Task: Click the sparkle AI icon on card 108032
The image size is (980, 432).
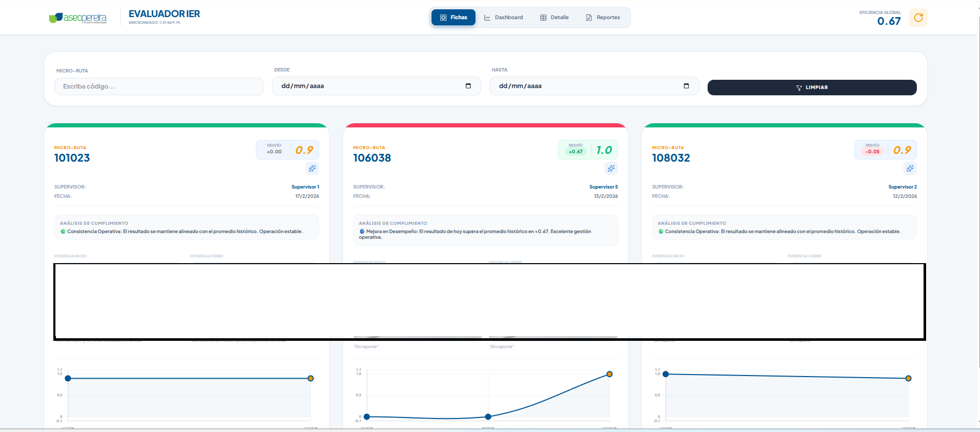Action: pos(910,168)
